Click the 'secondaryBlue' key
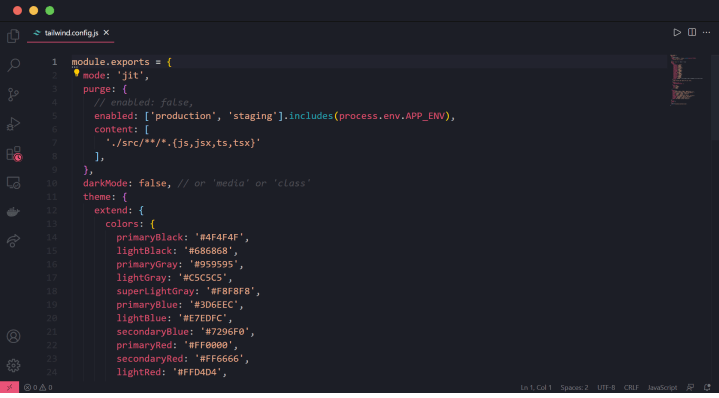Image resolution: width=719 pixels, height=398 pixels. (152, 332)
